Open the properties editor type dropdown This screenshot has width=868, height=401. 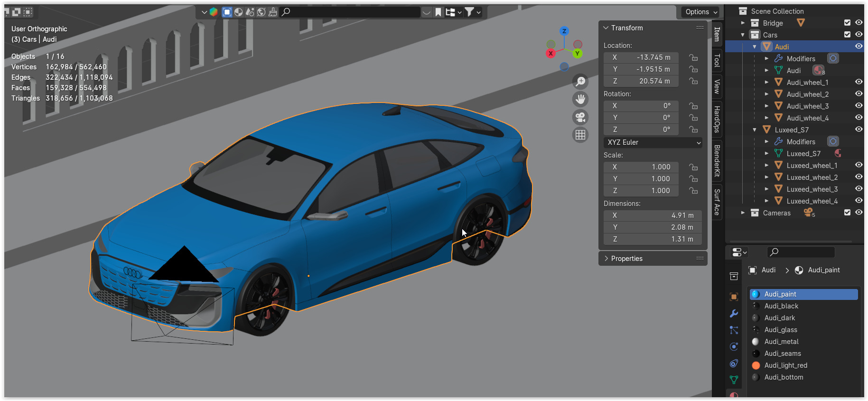tap(739, 252)
